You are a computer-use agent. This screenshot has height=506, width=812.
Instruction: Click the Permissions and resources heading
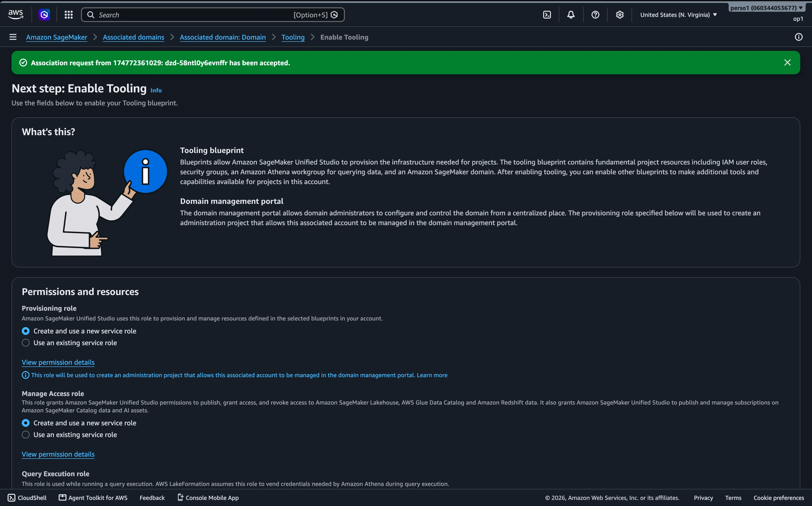coord(80,292)
